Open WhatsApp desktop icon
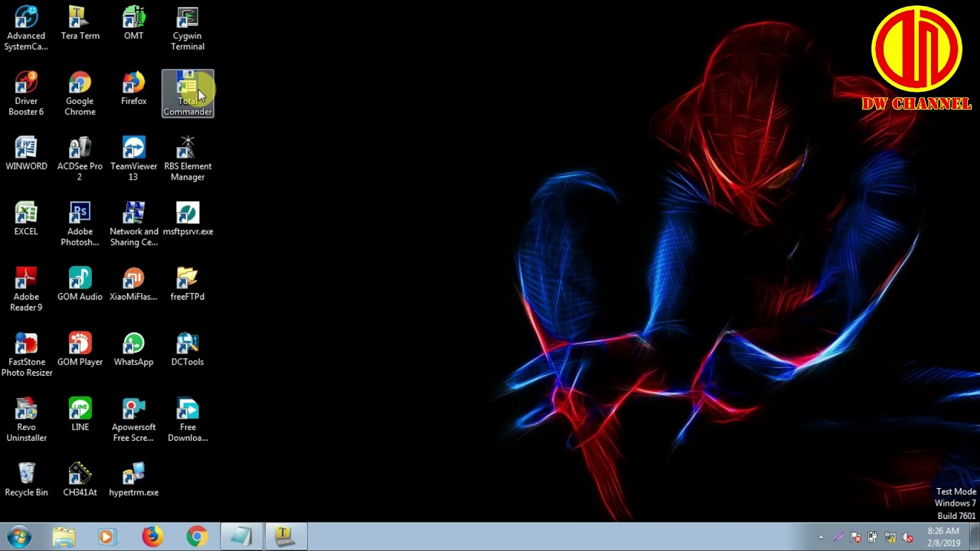The width and height of the screenshot is (980, 551). pyautogui.click(x=133, y=348)
